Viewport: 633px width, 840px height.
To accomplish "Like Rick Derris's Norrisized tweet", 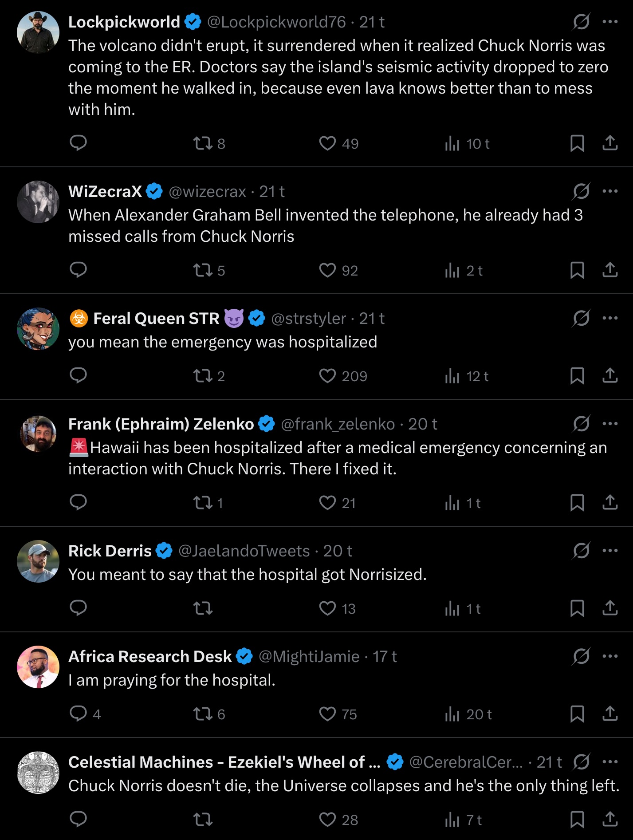I will tap(328, 608).
